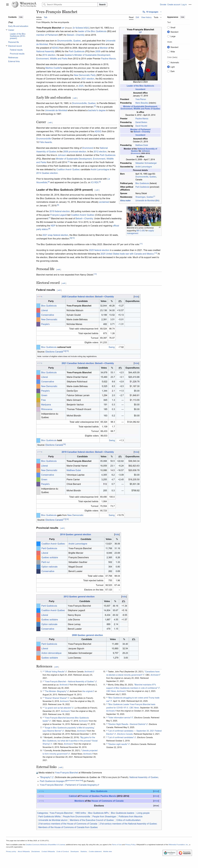Select the Wide width option

(x=168, y=52)
